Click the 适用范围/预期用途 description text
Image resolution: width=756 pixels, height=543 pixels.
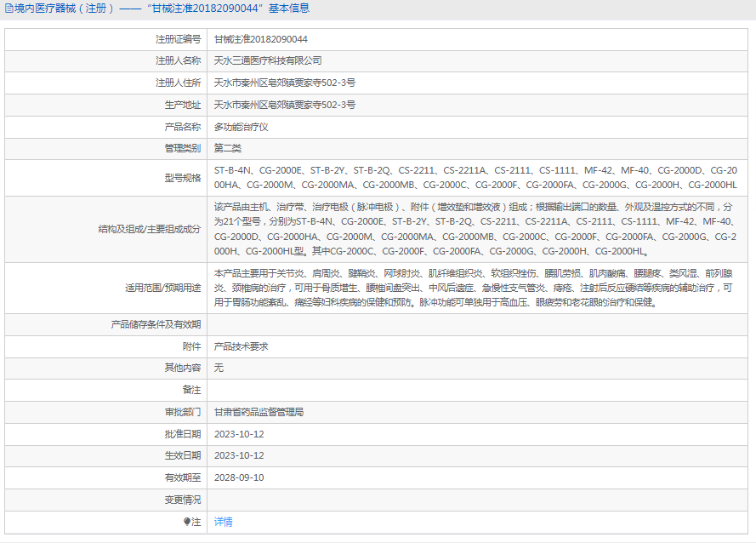474,288
